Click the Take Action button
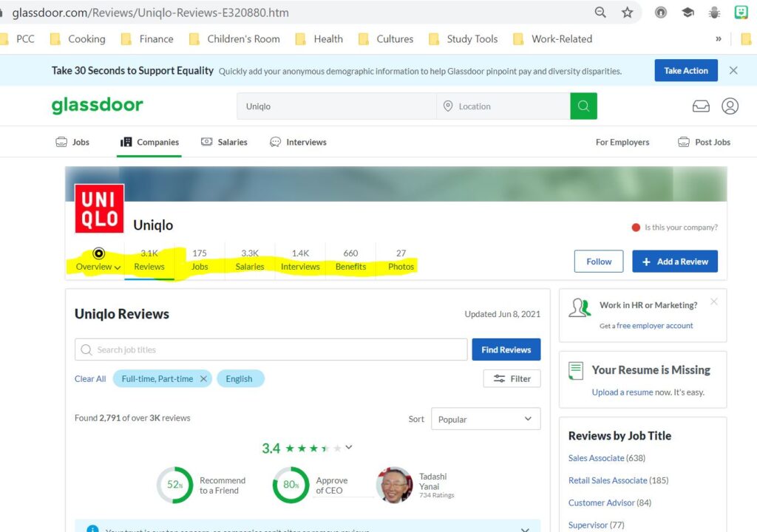 tap(686, 70)
